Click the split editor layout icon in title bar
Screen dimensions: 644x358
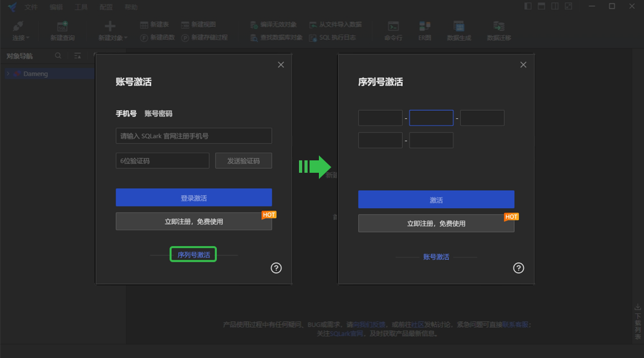[555, 6]
